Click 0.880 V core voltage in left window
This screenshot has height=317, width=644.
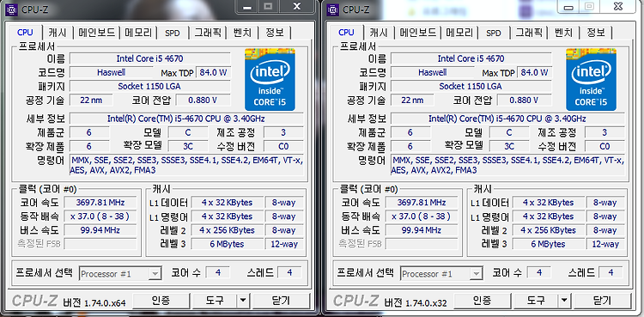tap(203, 100)
